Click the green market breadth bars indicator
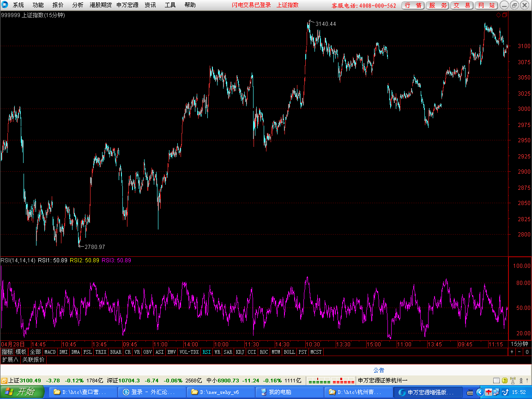Image resolution: width=532 pixels, height=399 pixels. pos(319,381)
